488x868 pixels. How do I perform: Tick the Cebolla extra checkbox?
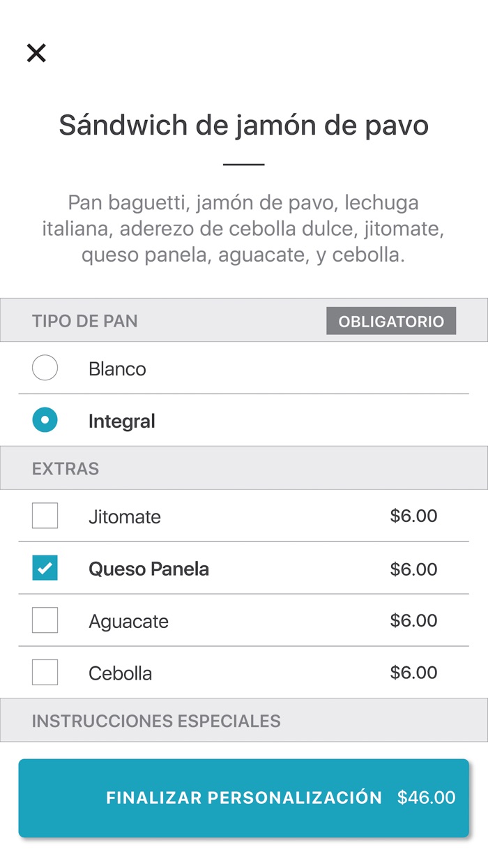(x=45, y=673)
